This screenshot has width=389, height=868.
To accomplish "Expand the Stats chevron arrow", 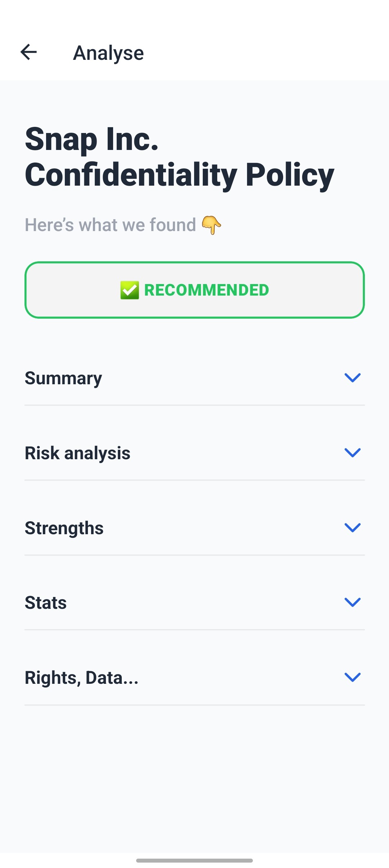I will tap(352, 602).
